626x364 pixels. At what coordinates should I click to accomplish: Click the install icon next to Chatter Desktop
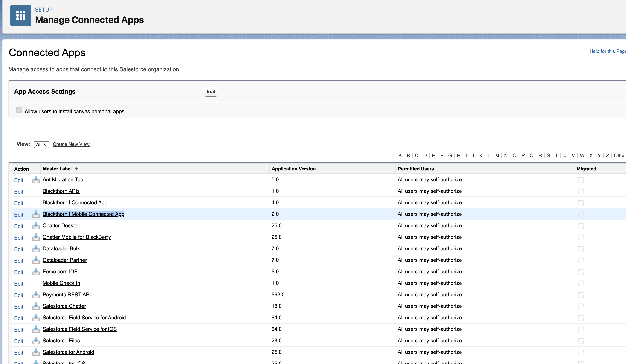[36, 225]
